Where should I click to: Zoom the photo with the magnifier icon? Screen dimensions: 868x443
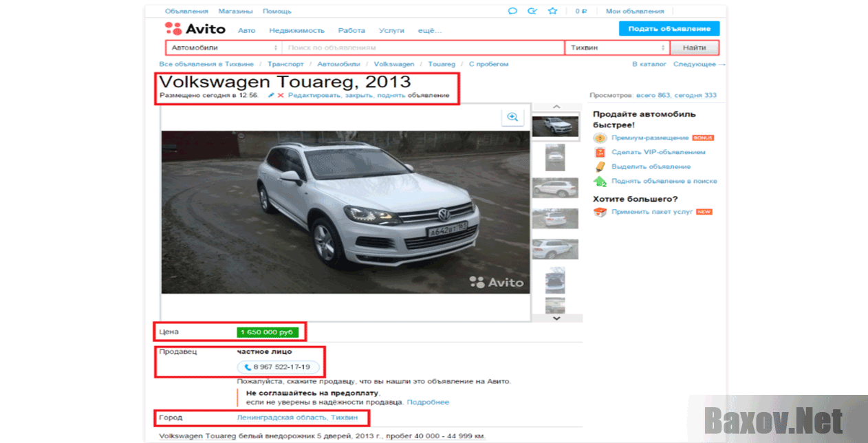[512, 118]
